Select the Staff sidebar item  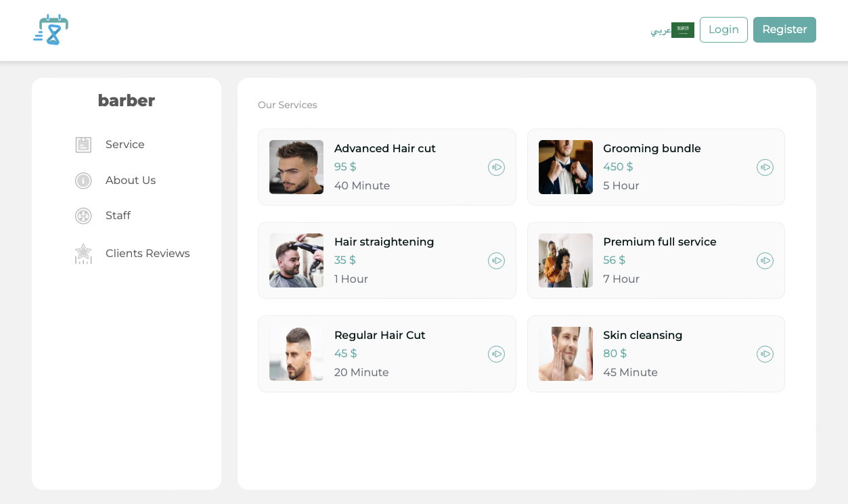[118, 215]
